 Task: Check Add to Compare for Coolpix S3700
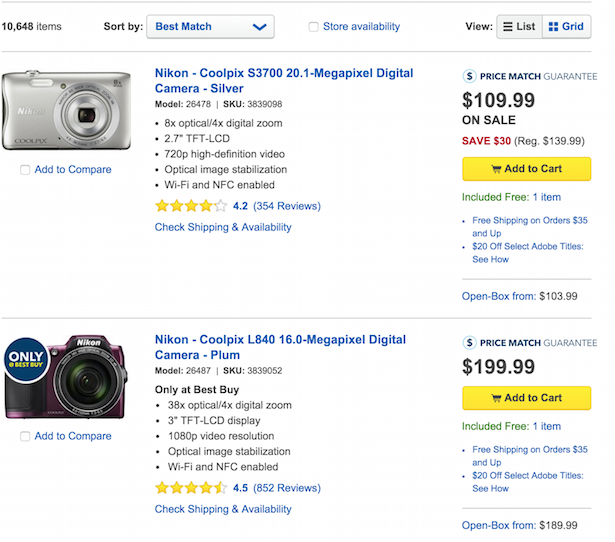coord(25,170)
